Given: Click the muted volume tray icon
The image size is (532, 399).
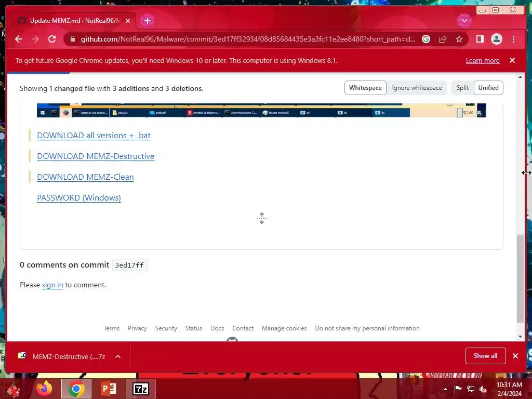Looking at the screenshot, I should click(x=483, y=389).
